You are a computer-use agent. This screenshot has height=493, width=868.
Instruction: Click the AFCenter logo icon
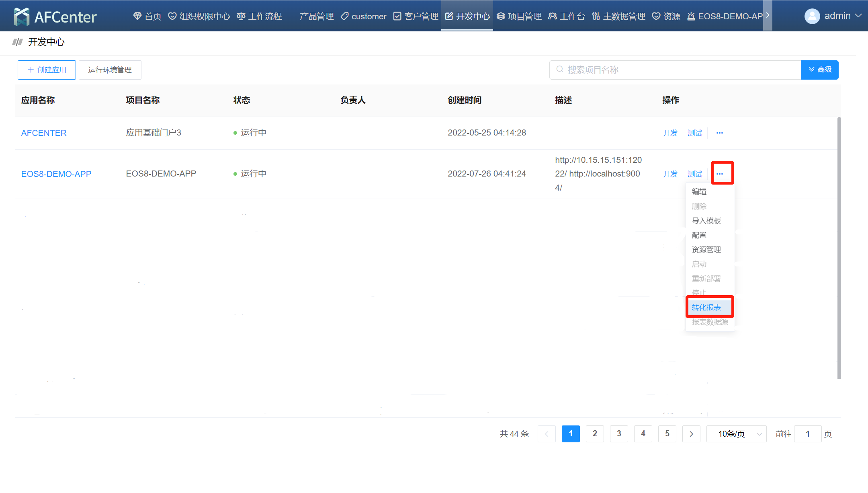pyautogui.click(x=21, y=16)
